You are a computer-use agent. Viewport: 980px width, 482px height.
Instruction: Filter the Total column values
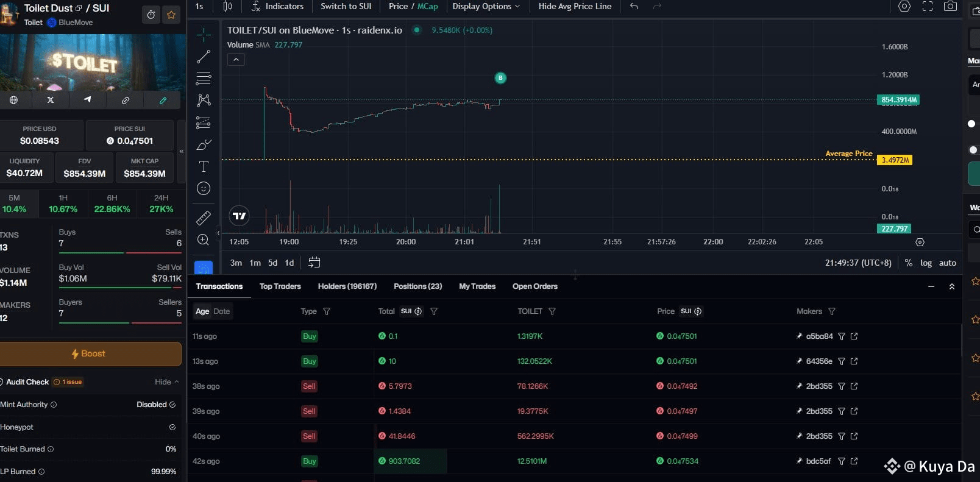pyautogui.click(x=434, y=311)
